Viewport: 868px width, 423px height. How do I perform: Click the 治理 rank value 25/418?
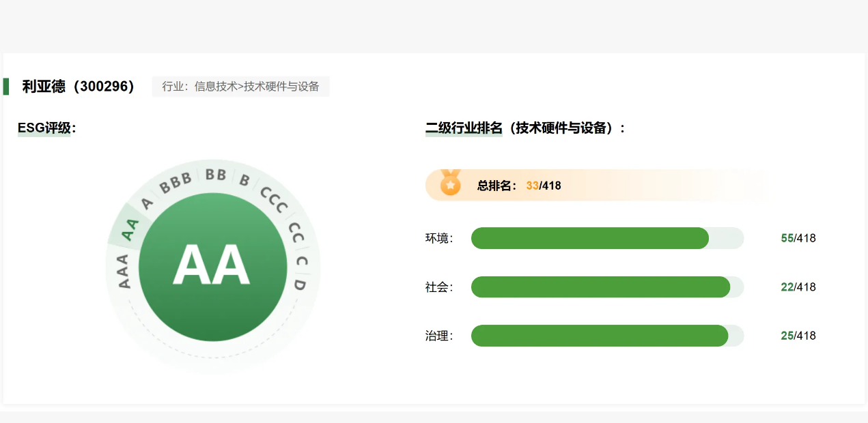click(798, 336)
